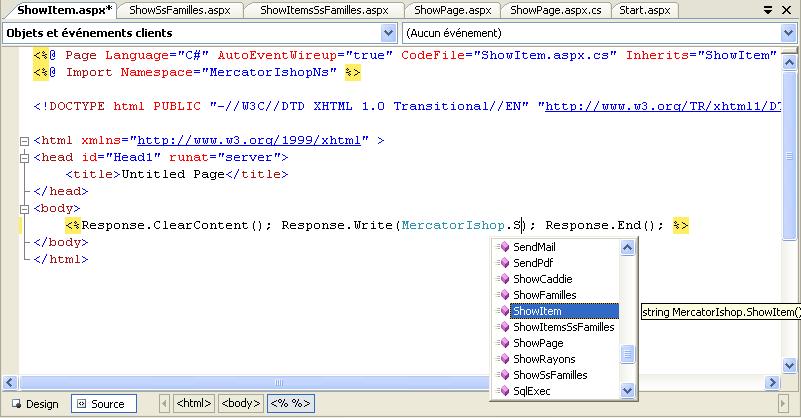The height and width of the screenshot is (418, 801).
Task: Click the MercatorIshopNs namespace string
Action: click(269, 72)
